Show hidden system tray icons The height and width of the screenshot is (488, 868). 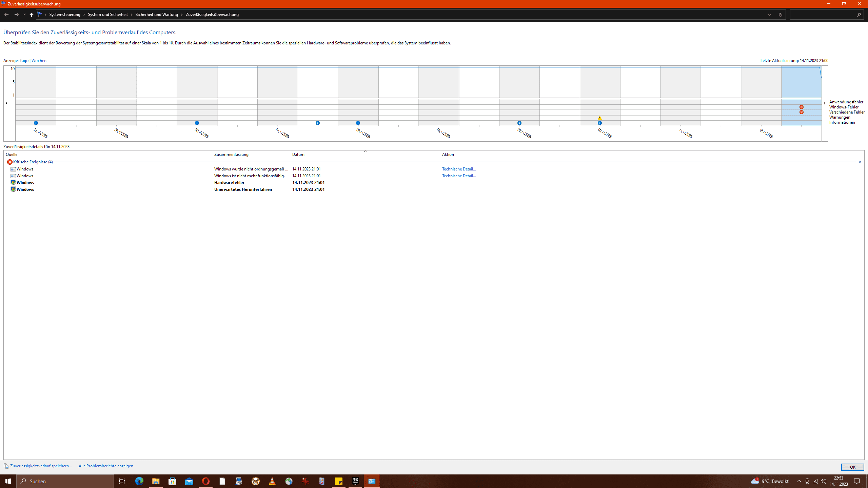[799, 481]
